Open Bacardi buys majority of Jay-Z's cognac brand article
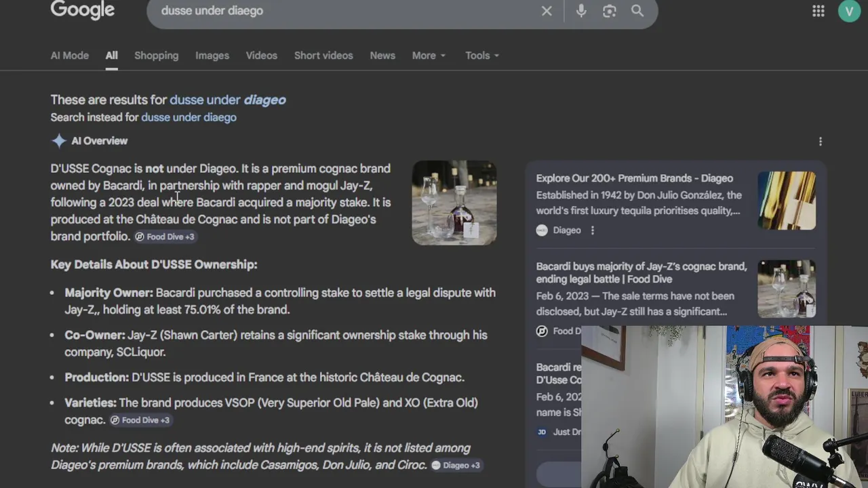This screenshot has width=868, height=488. click(642, 272)
